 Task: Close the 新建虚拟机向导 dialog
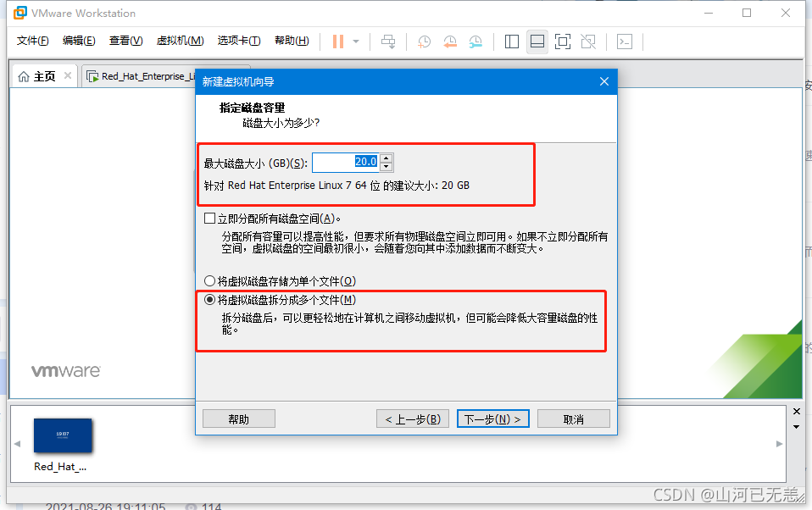[x=603, y=81]
